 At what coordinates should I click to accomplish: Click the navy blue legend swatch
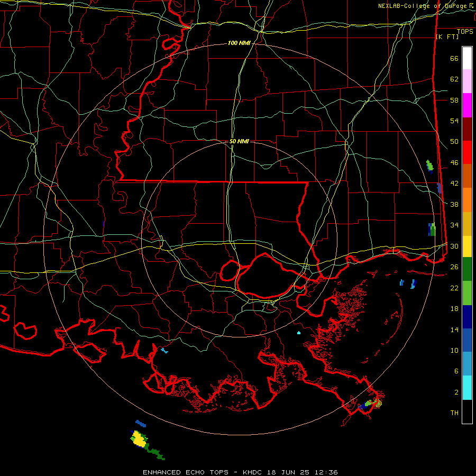pyautogui.click(x=467, y=317)
